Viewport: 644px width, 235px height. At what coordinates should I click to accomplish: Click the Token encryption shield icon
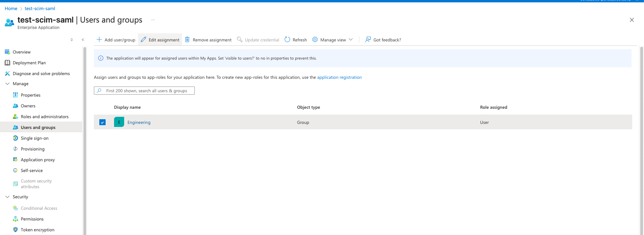pyautogui.click(x=15, y=230)
